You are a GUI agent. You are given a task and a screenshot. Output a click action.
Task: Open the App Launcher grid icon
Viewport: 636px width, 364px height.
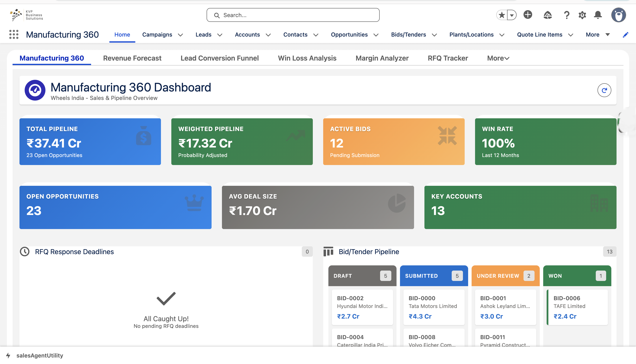click(x=14, y=35)
